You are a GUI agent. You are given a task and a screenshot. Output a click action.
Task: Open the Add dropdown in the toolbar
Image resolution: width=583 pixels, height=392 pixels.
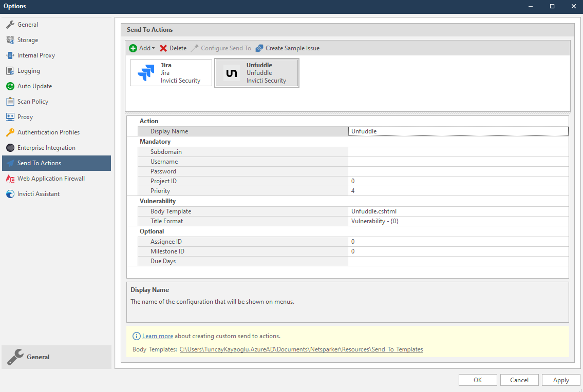coord(141,48)
